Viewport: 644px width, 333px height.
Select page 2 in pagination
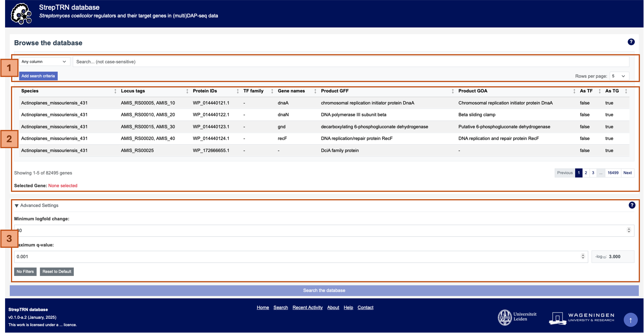586,173
